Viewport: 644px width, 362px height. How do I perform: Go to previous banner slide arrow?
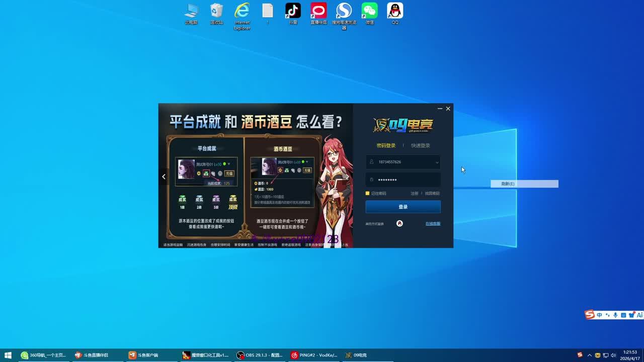click(164, 176)
